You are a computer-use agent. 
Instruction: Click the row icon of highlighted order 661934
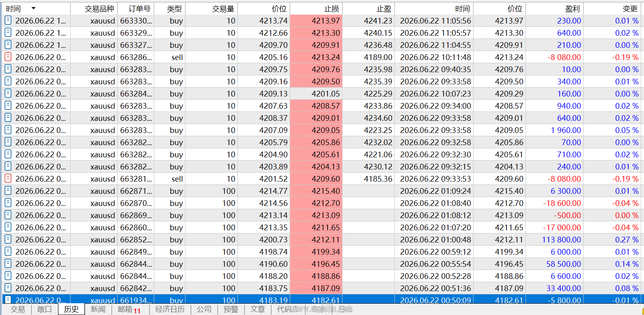(x=8, y=300)
